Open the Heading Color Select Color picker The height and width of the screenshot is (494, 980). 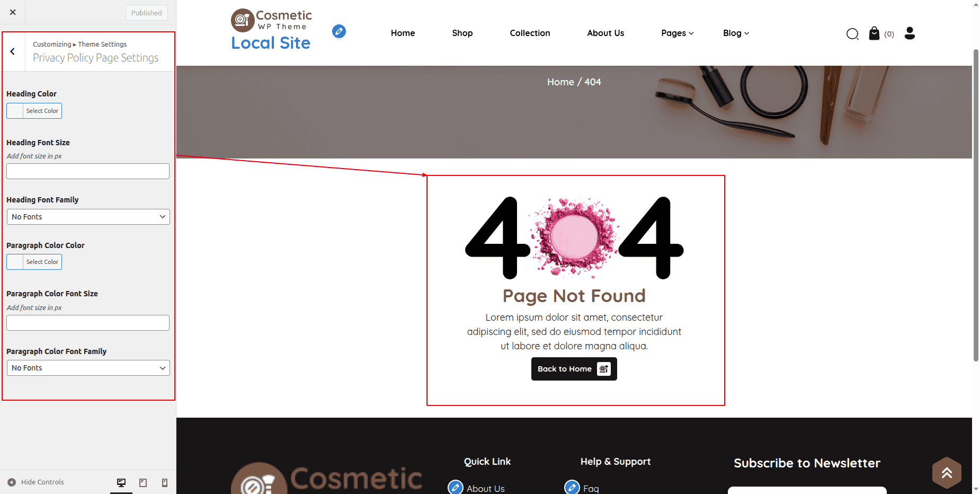click(34, 111)
